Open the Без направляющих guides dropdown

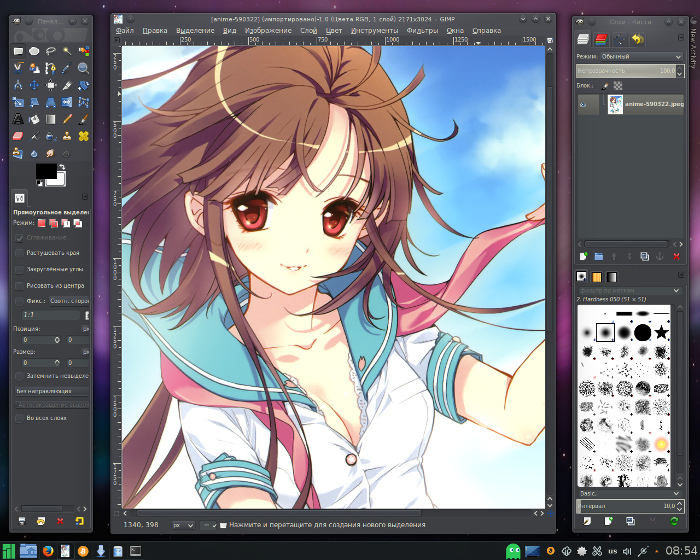pyautogui.click(x=52, y=391)
